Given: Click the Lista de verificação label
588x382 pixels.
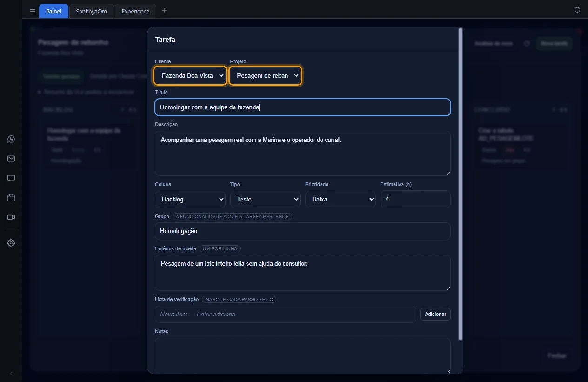Looking at the screenshot, I should point(177,299).
